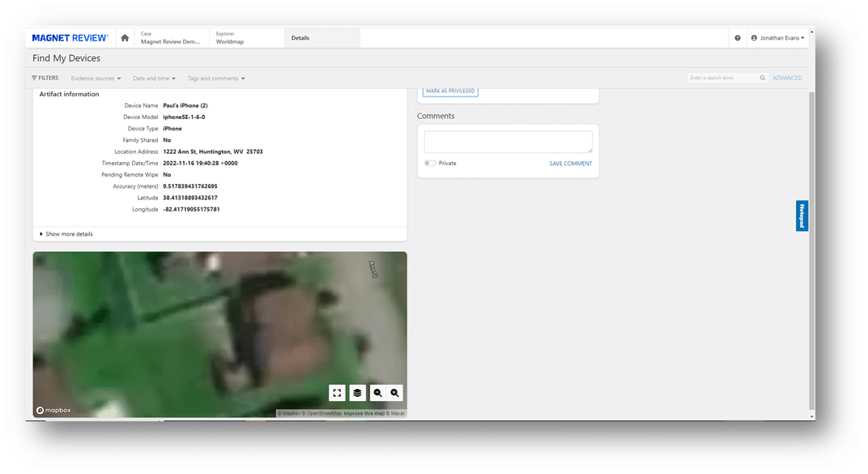This screenshot has height=474, width=868.
Task: Switch the map layer style
Action: point(357,392)
